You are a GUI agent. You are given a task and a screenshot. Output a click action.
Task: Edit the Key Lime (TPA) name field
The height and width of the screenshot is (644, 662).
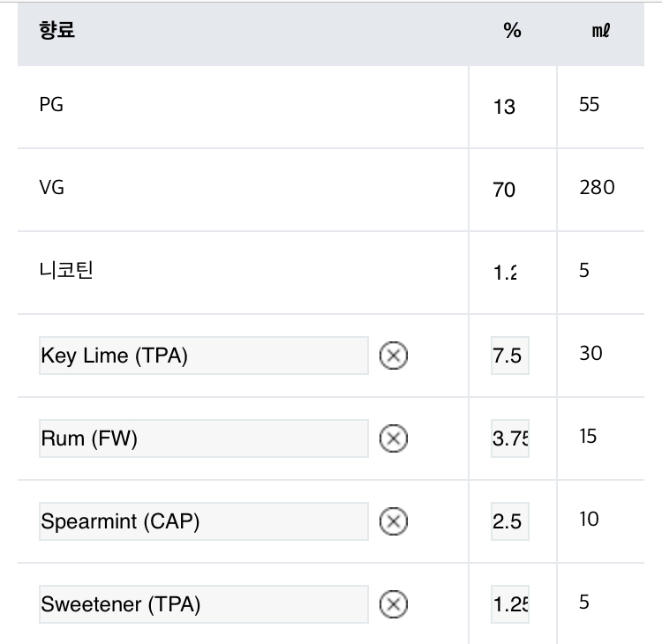pos(203,356)
